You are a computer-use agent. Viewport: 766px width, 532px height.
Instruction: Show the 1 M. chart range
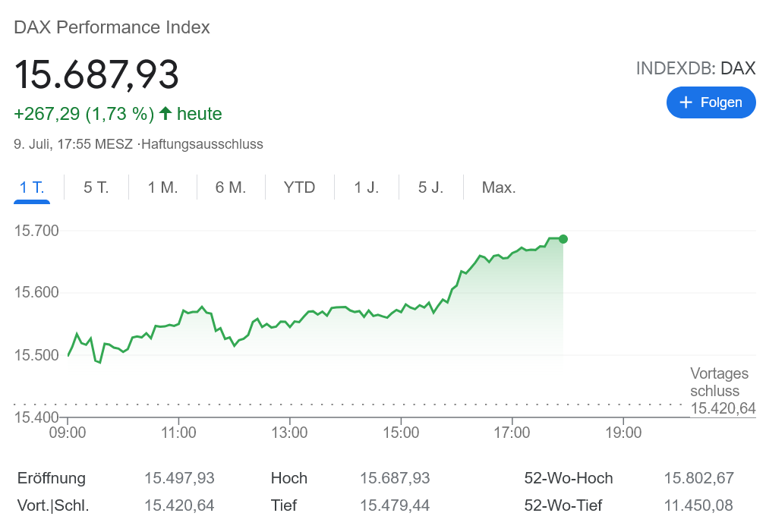[162, 187]
